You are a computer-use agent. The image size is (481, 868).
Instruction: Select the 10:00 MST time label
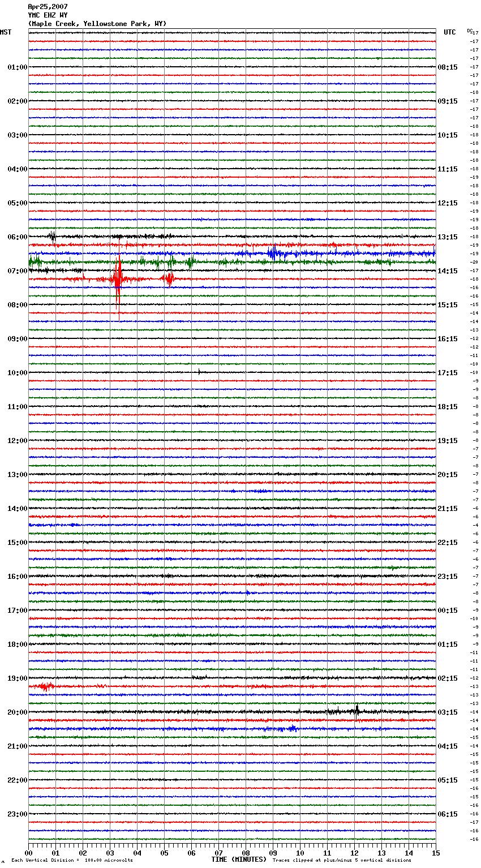[x=17, y=373]
